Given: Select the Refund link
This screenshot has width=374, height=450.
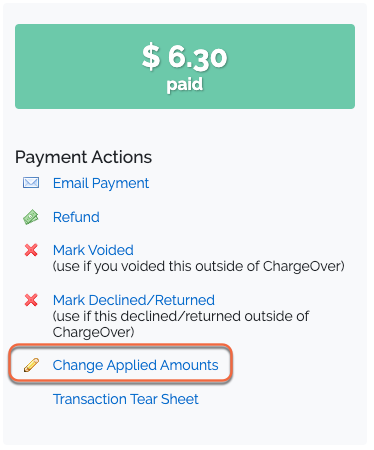Looking at the screenshot, I should point(76,217).
